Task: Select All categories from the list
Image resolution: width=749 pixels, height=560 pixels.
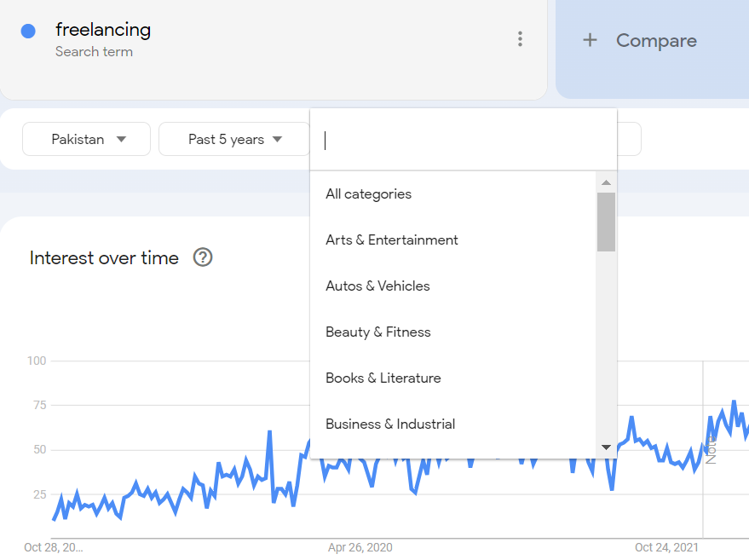Action: pyautogui.click(x=368, y=194)
